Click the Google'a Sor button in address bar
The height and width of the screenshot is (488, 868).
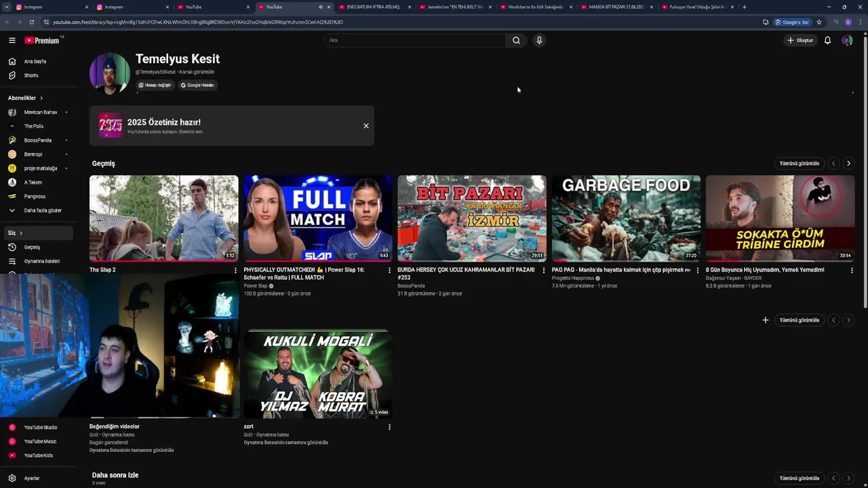click(x=792, y=22)
